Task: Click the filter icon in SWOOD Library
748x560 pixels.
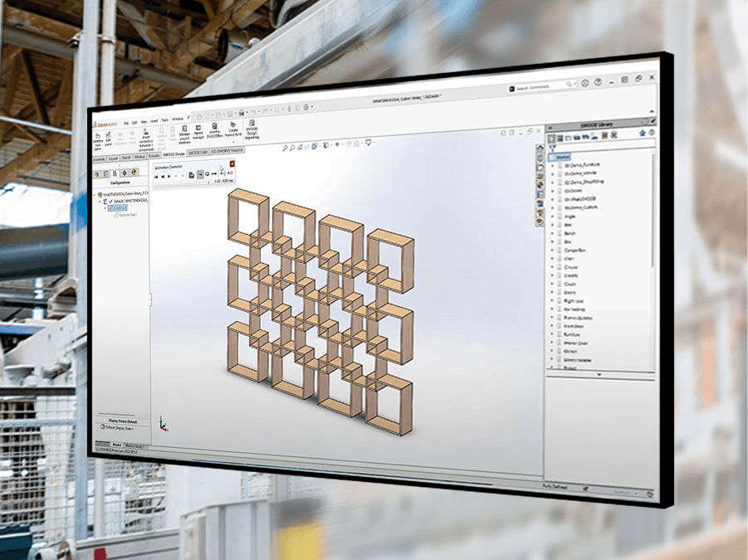Action: 550,147
